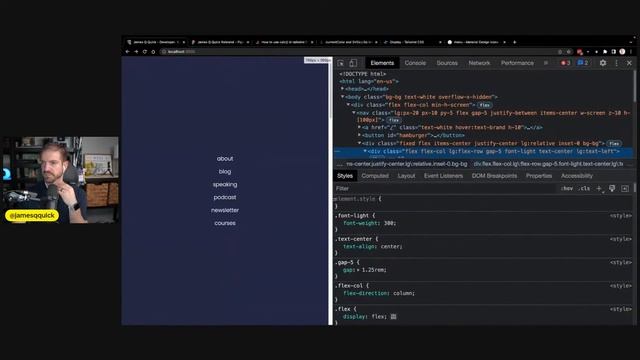The image size is (640, 360).
Task: Click the browser forward arrow
Action: pos(136,52)
